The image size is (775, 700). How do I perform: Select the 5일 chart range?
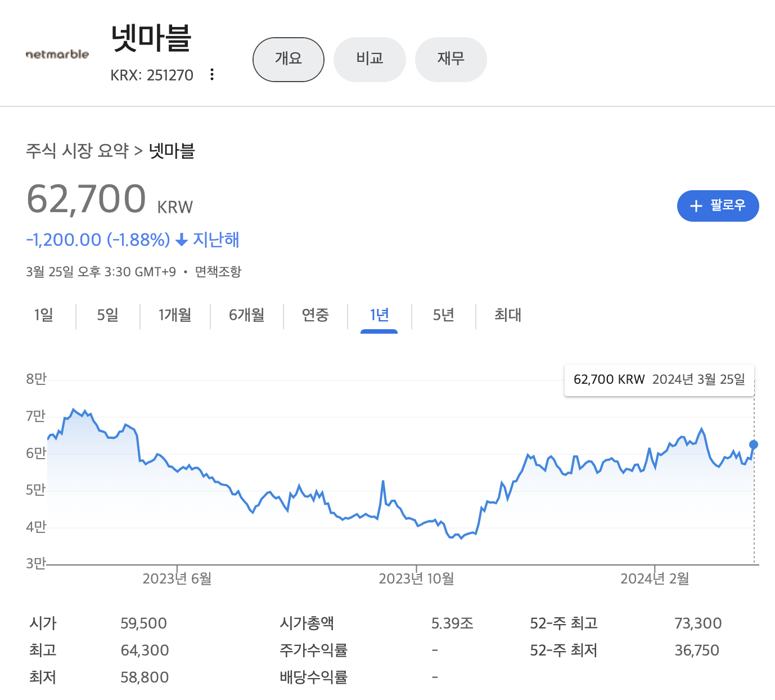pos(108,315)
